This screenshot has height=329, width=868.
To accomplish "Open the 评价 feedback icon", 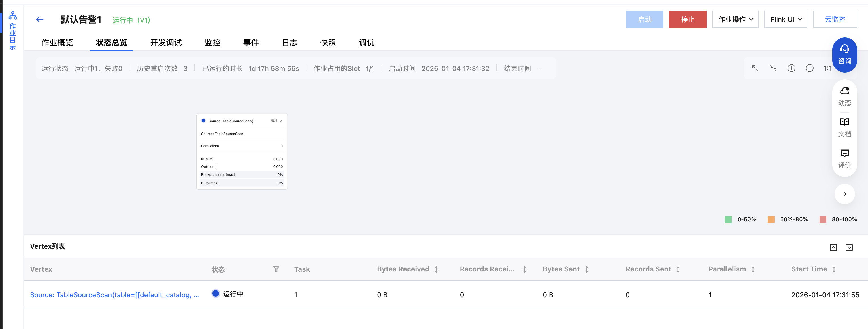I will (x=844, y=159).
